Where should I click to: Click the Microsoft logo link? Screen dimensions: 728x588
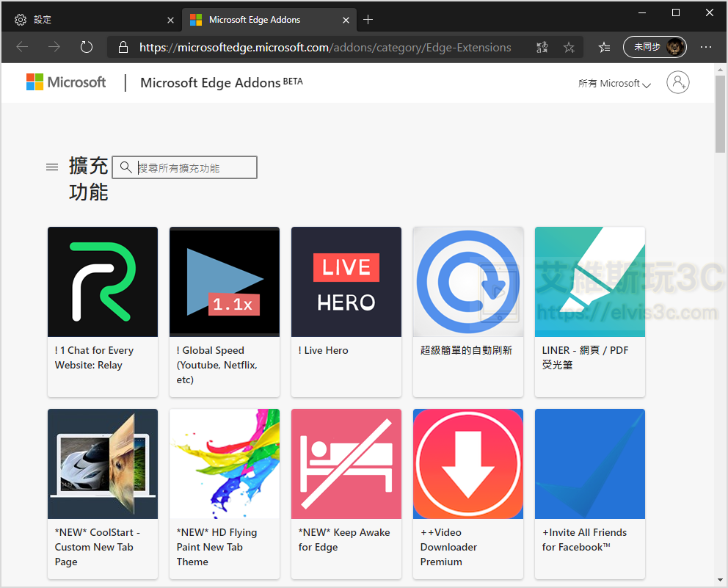point(66,82)
